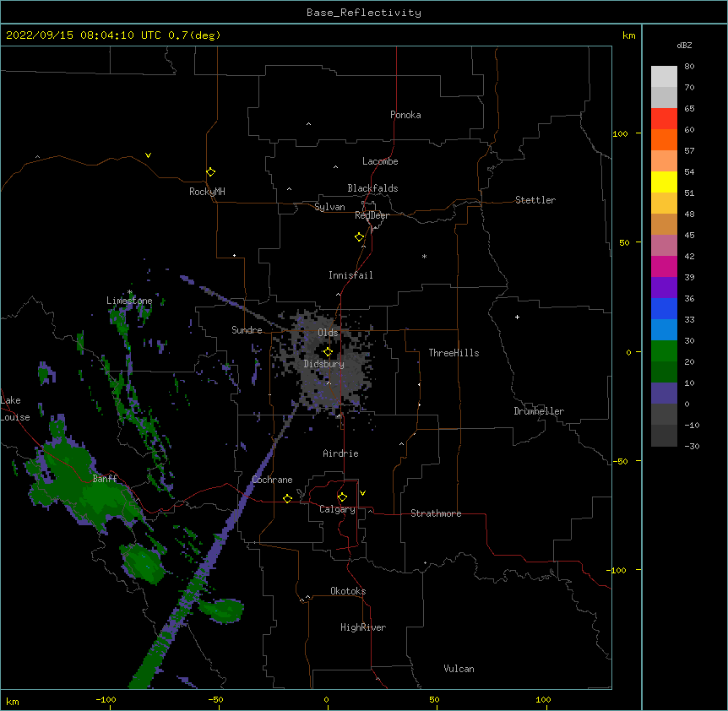Pick the red 60-65 dBZ legend swatch

pos(664,119)
